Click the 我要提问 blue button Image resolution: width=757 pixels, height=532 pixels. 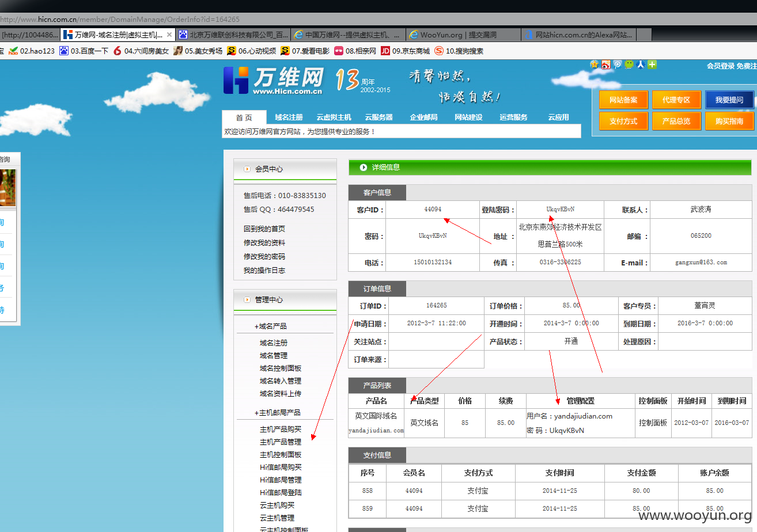point(729,100)
